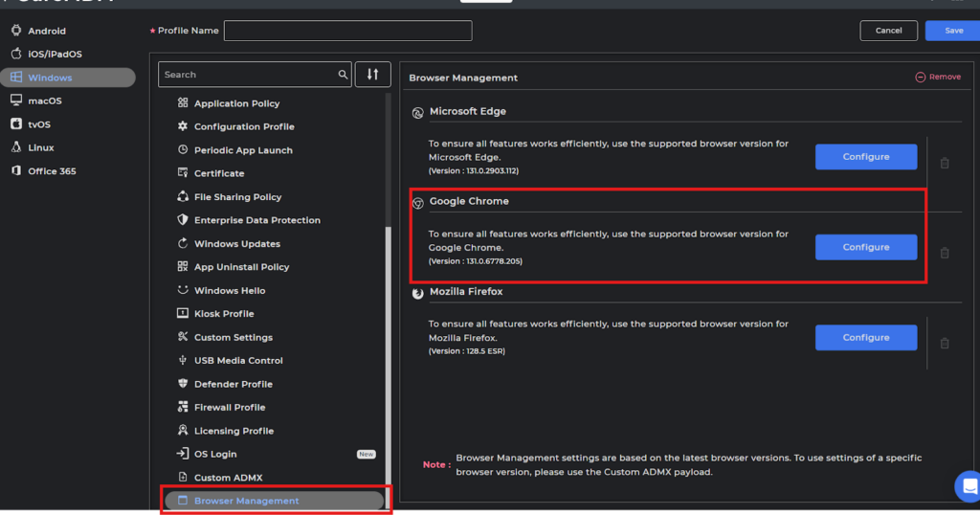Configure Microsoft Edge browser settings

(865, 157)
